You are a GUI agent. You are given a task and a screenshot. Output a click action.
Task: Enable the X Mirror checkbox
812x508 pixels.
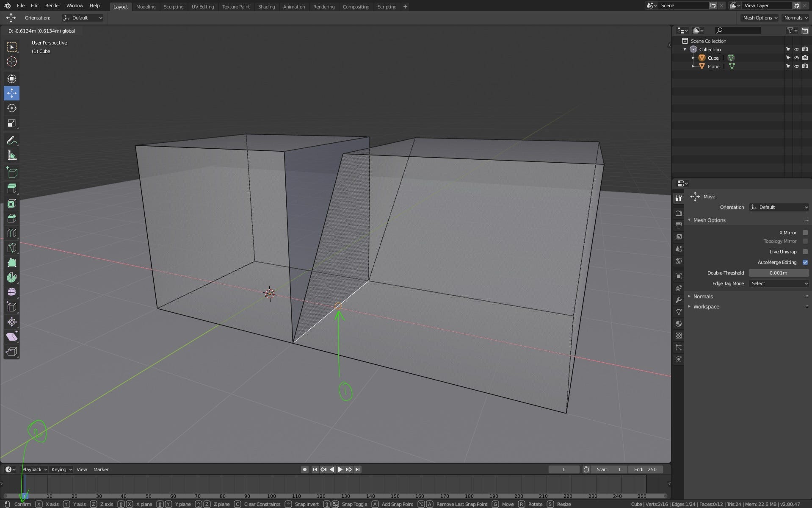(806, 233)
